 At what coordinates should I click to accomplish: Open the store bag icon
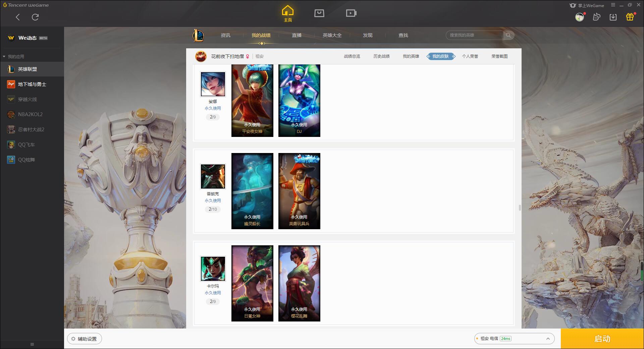(x=319, y=13)
